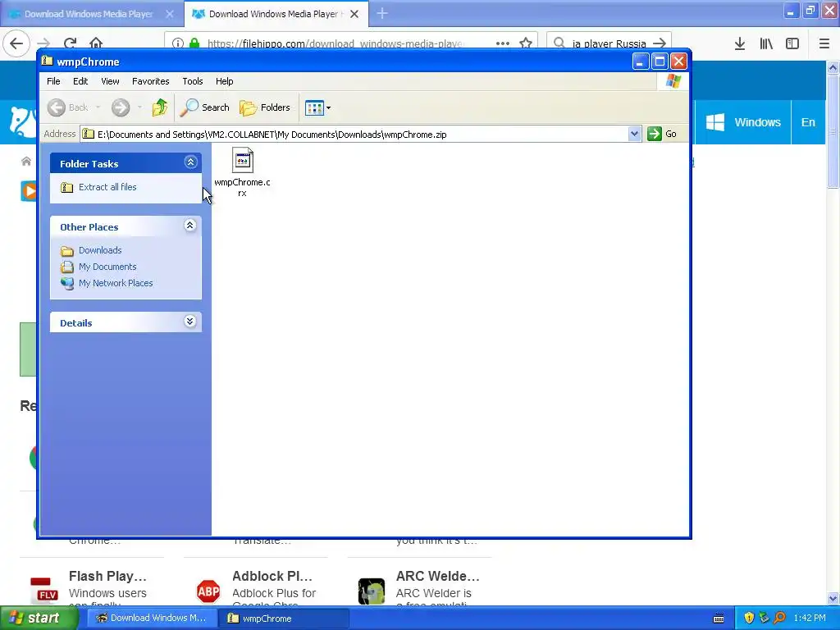Click the magnifier tray icon
The height and width of the screenshot is (630, 840).
point(779,618)
